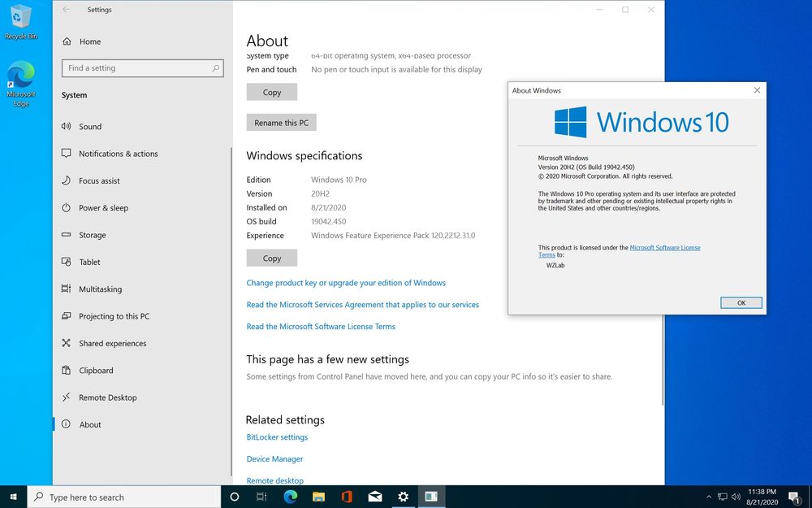Click the taskbar Type here to search box
Screen dimensions: 812x508
pyautogui.click(x=123, y=497)
